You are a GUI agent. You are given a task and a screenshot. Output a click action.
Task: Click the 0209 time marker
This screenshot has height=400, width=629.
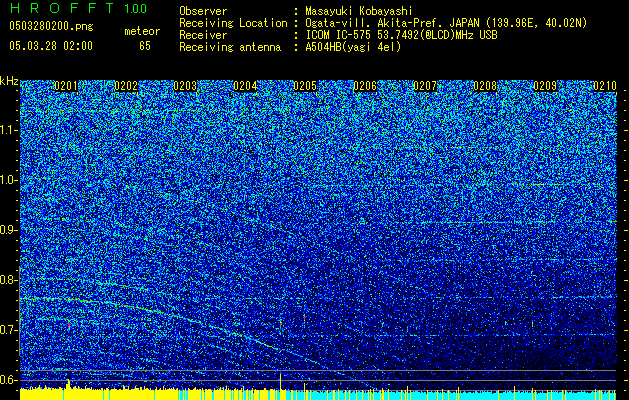pos(545,86)
